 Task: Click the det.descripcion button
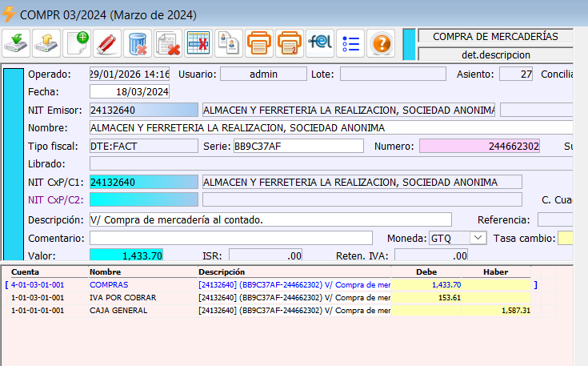pyautogui.click(x=495, y=54)
